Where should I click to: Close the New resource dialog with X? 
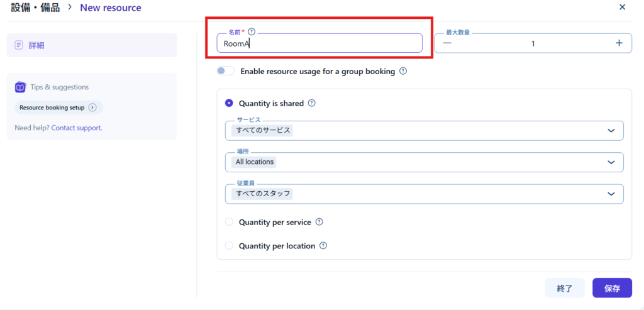622,8
